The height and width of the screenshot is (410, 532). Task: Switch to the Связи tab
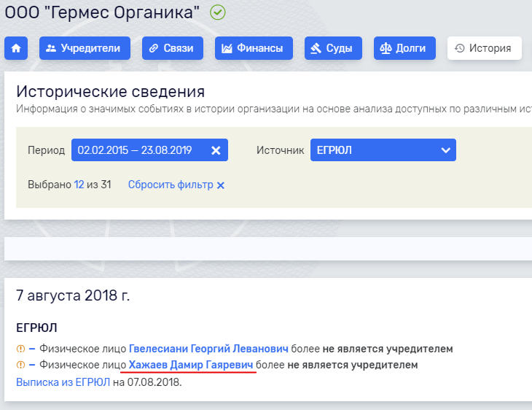(173, 48)
